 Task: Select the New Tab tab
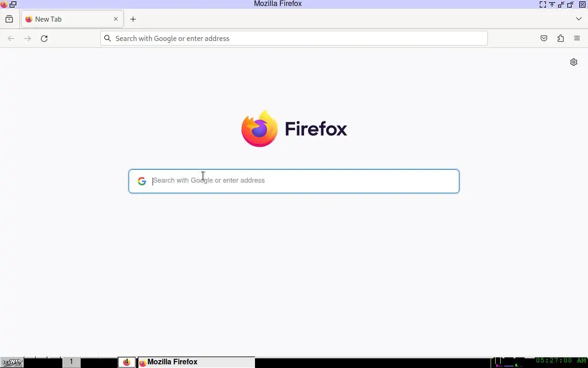click(x=72, y=19)
